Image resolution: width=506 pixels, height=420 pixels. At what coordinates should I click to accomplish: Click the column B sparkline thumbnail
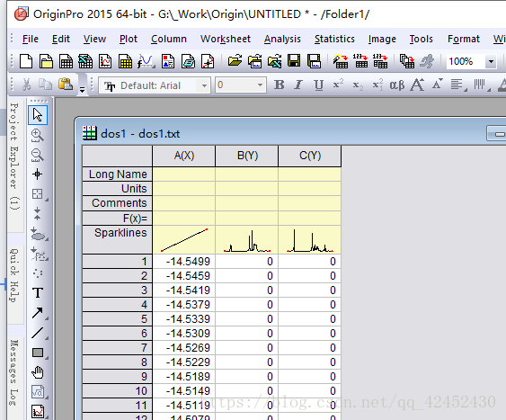[247, 240]
